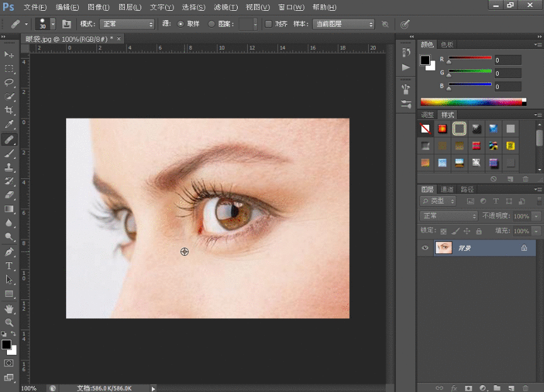Open the 样本 dropdown showing 当前图层
Viewport: 544px width, 392px height.
[344, 24]
